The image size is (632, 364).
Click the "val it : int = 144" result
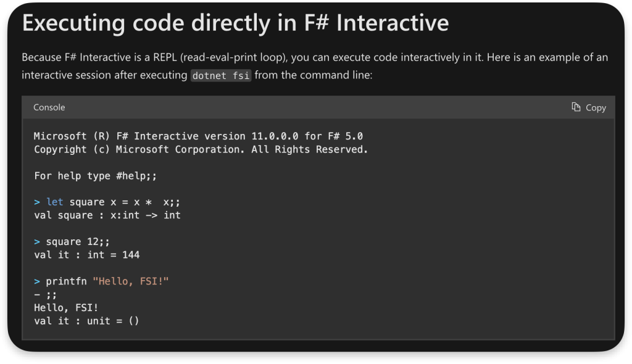coord(86,255)
